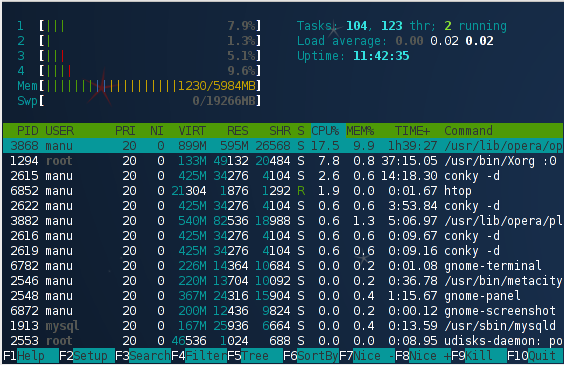Click F7 Nice - to lower niceness
This screenshot has height=365, width=564.
click(367, 356)
